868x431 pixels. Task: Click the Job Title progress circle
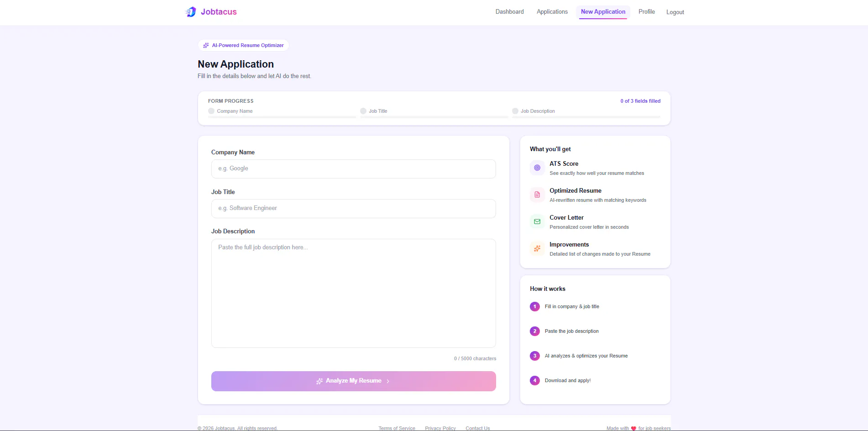363,111
